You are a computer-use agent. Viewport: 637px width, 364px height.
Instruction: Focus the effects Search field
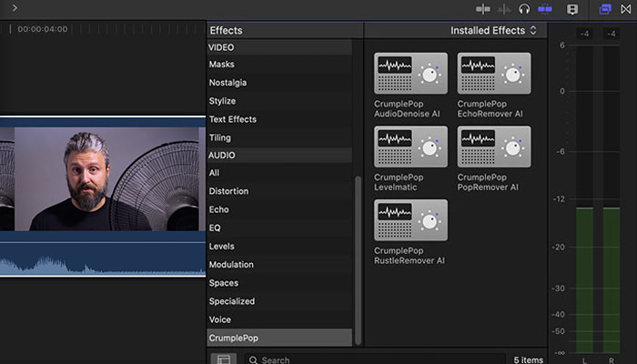pyautogui.click(x=375, y=359)
